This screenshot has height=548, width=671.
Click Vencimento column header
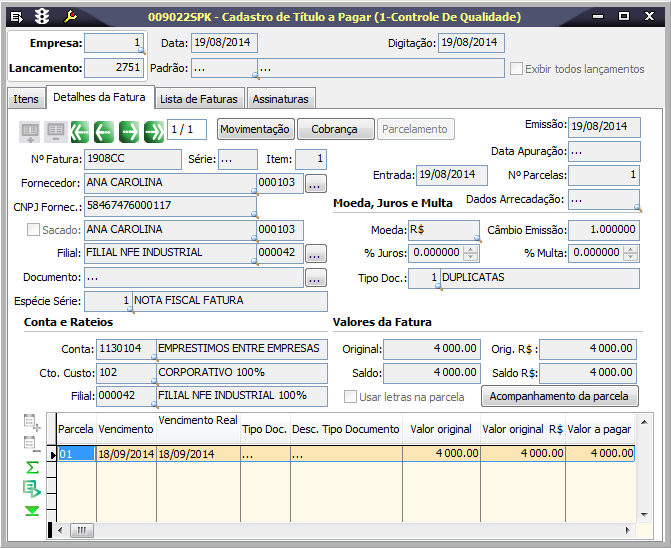(126, 429)
